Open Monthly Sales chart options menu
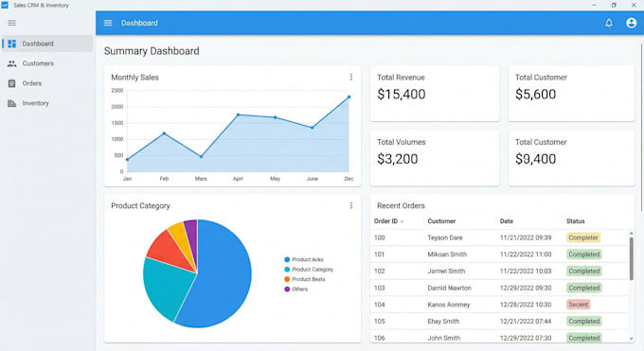Screen dimensions: 644x351 [x=351, y=78]
